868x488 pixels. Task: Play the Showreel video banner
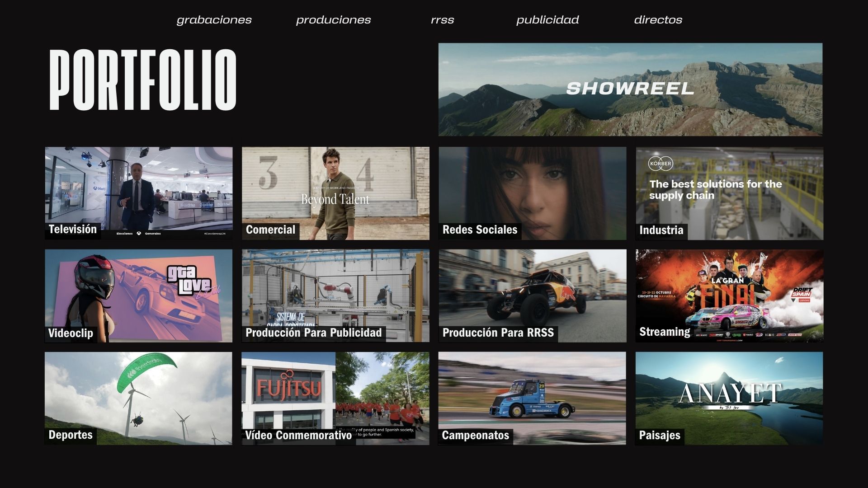629,89
